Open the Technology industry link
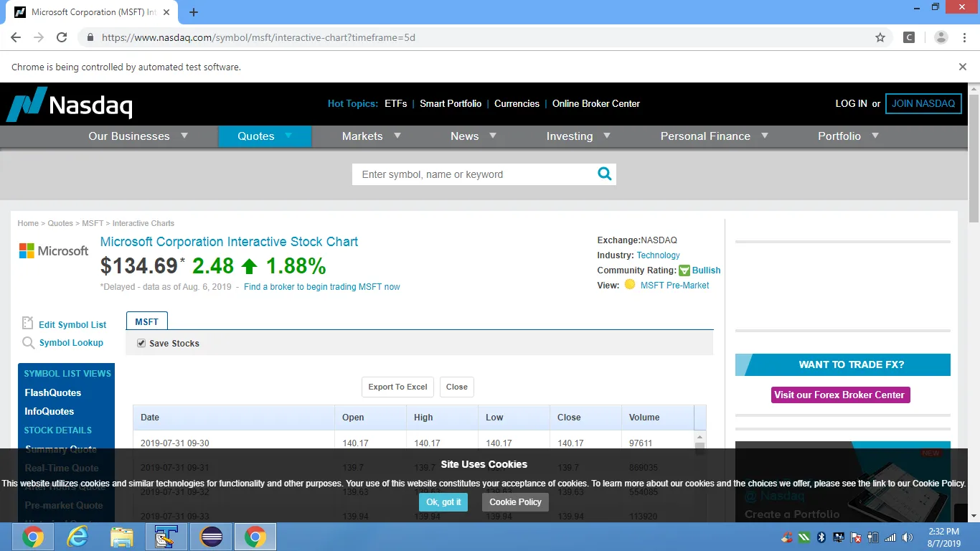Image resolution: width=980 pixels, height=551 pixels. [658, 255]
